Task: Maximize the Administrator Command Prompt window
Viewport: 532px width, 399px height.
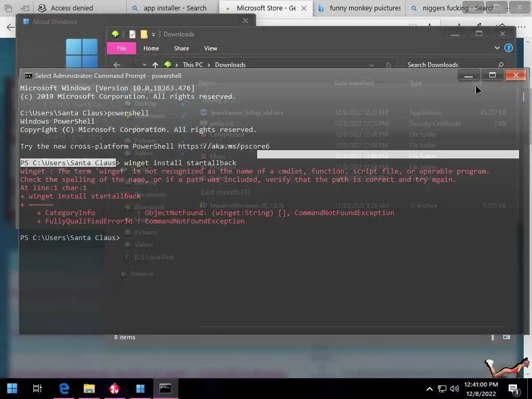Action: [x=493, y=75]
